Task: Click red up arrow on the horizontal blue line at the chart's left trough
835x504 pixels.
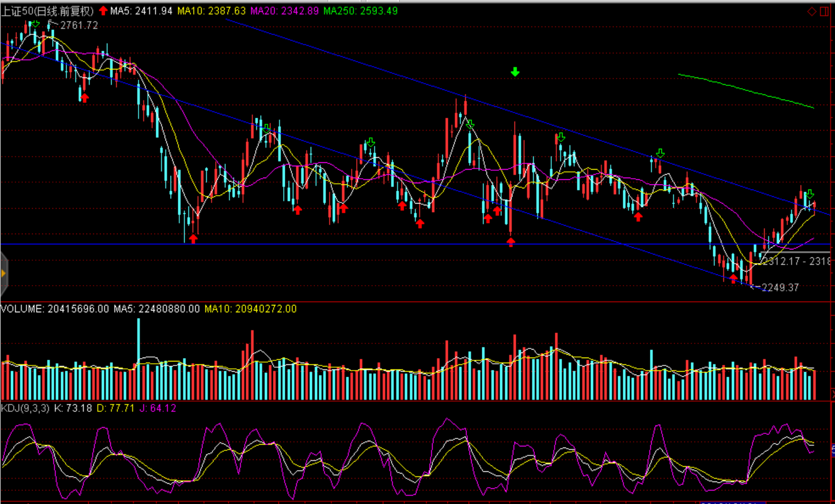Action: pyautogui.click(x=193, y=239)
